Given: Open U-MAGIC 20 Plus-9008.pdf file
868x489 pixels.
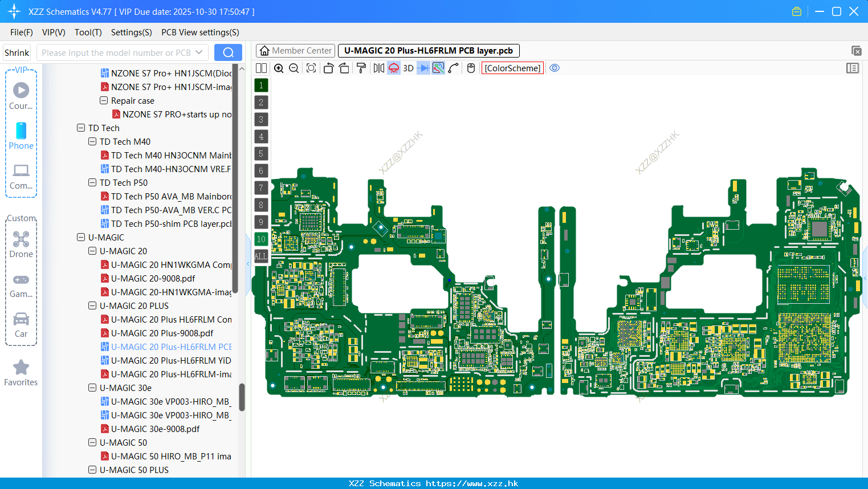Looking at the screenshot, I should point(162,333).
